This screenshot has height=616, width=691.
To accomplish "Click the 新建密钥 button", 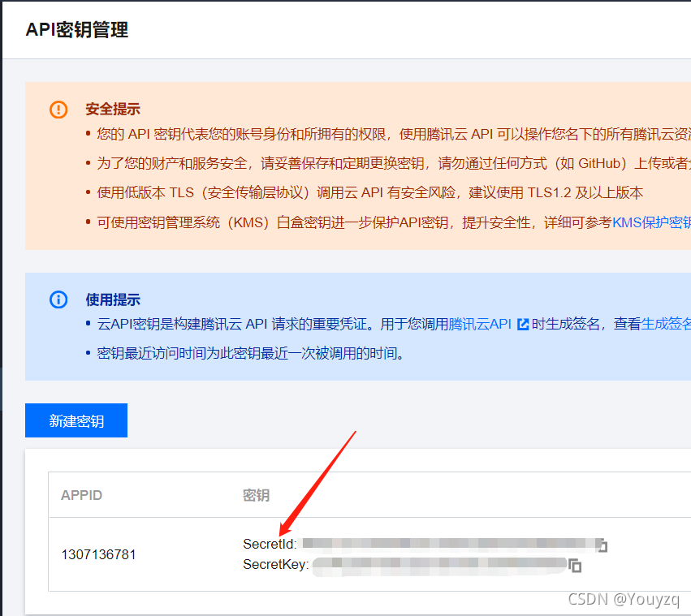I will pos(76,420).
